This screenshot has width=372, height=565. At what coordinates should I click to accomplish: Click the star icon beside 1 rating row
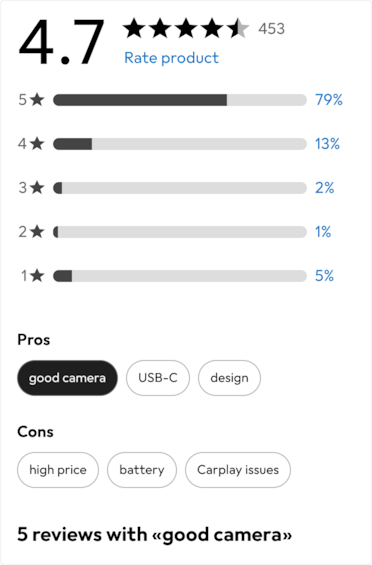(x=37, y=276)
